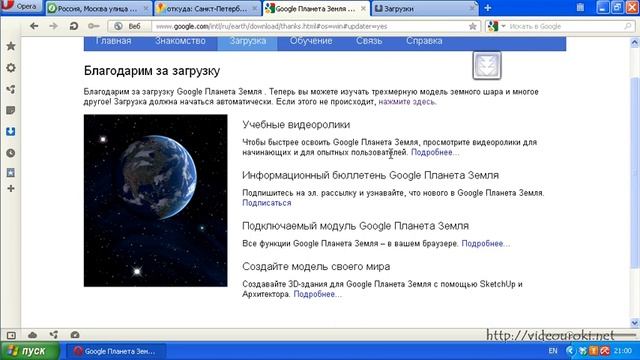Close the 'Google Планета Земля' tab
Screen dimensions: 640x360
[x=363, y=8]
